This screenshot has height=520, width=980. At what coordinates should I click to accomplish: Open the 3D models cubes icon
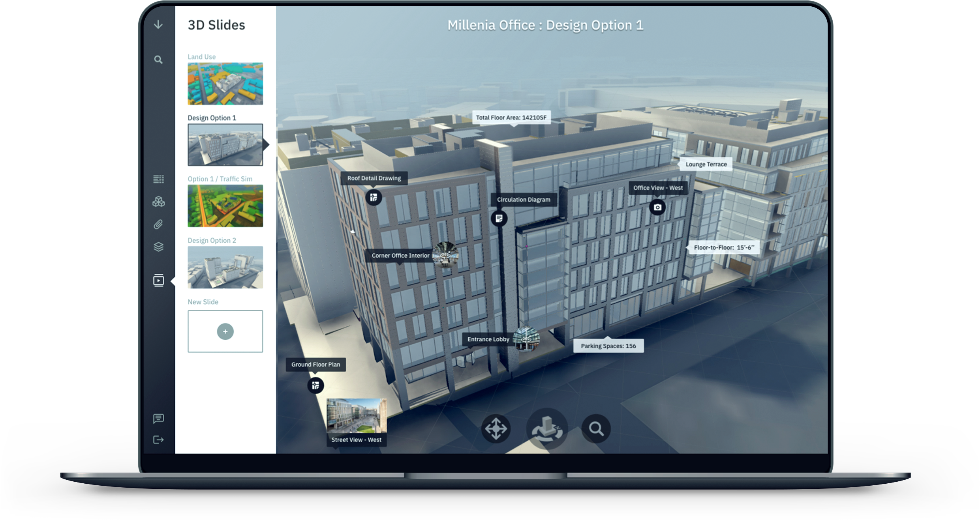(x=158, y=202)
